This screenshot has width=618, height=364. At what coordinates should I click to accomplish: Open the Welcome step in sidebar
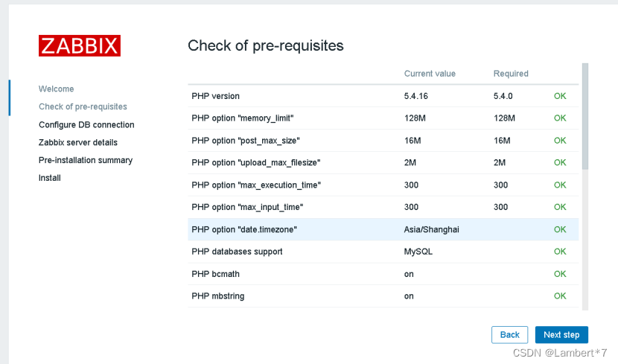click(x=57, y=89)
